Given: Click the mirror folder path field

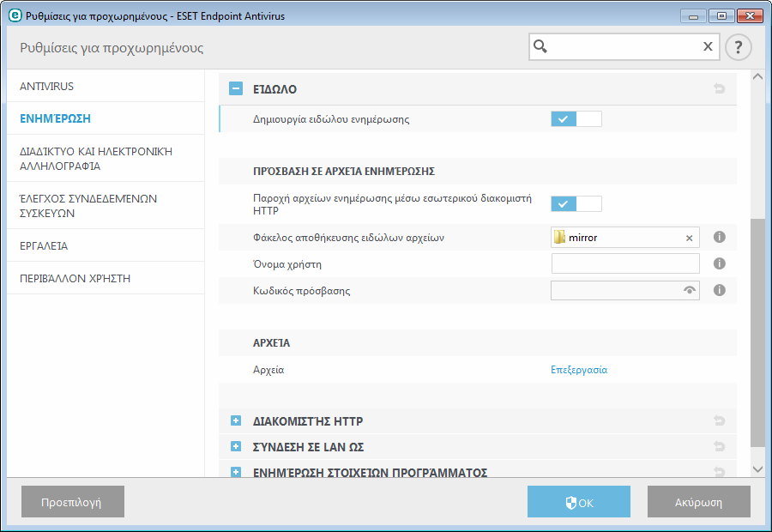Looking at the screenshot, I should [x=625, y=238].
